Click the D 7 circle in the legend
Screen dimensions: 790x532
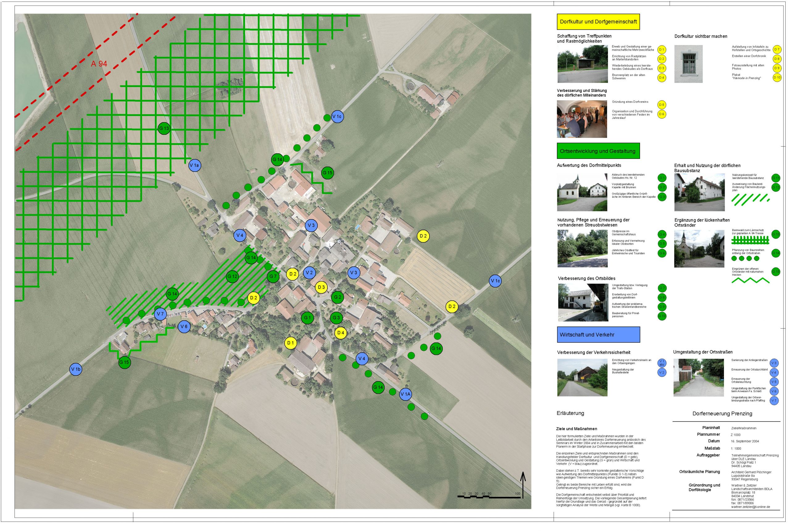coord(776,50)
